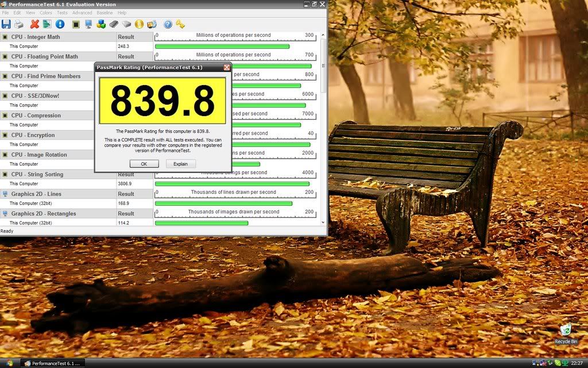Click the chip icon beside CPU - Compression

point(5,115)
